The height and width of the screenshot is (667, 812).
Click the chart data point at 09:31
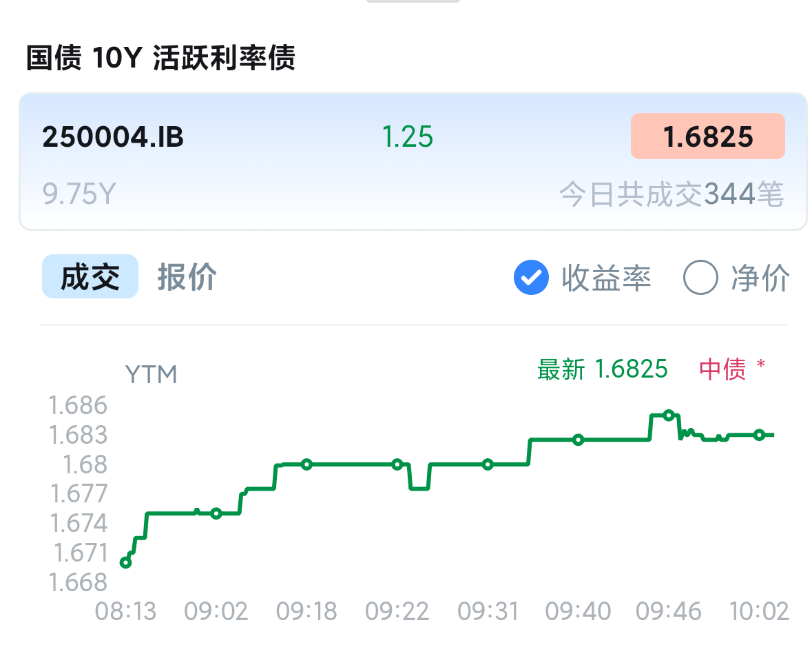click(x=488, y=464)
